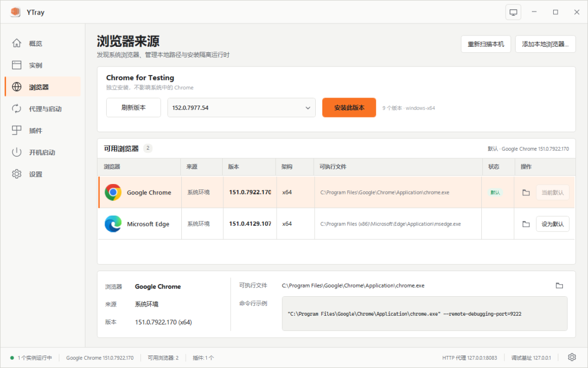Click the 默认 status badge

tap(495, 193)
